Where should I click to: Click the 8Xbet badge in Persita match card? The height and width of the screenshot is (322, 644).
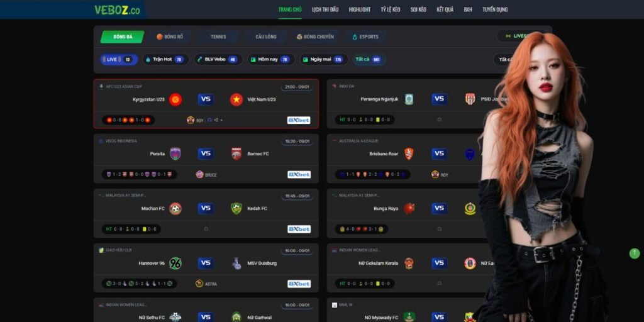pos(299,175)
